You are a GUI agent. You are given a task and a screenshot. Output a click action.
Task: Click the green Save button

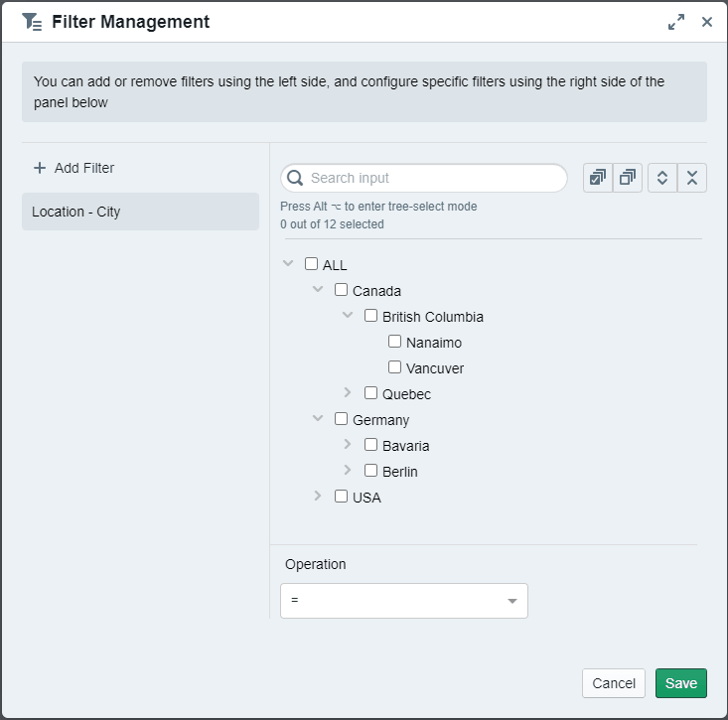(680, 683)
